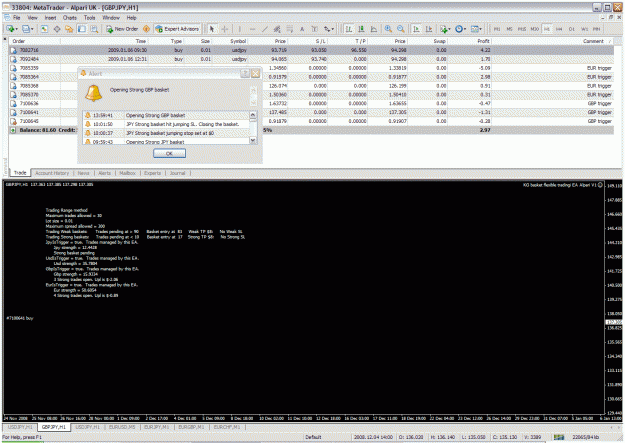Switch to the Experts terminal tab
The height and width of the screenshot is (443, 625).
(x=152, y=173)
